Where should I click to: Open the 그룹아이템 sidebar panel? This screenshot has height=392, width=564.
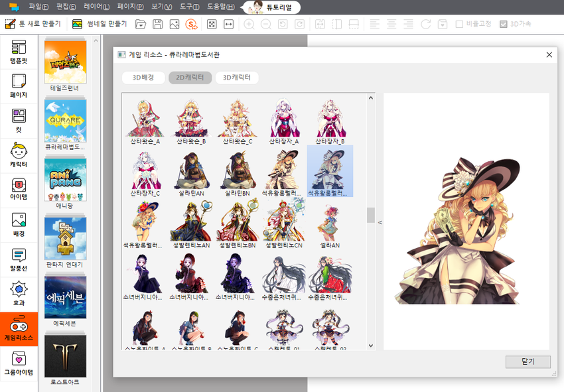coord(19,363)
